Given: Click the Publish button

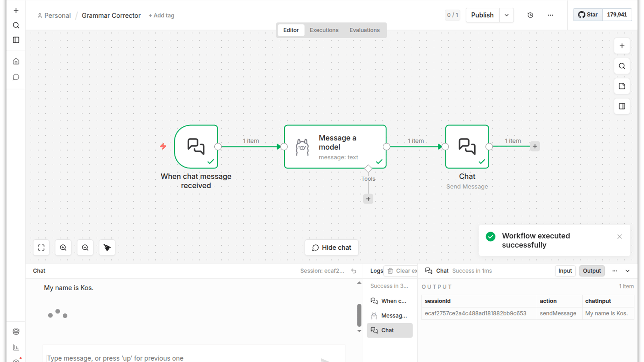Looking at the screenshot, I should (x=482, y=15).
